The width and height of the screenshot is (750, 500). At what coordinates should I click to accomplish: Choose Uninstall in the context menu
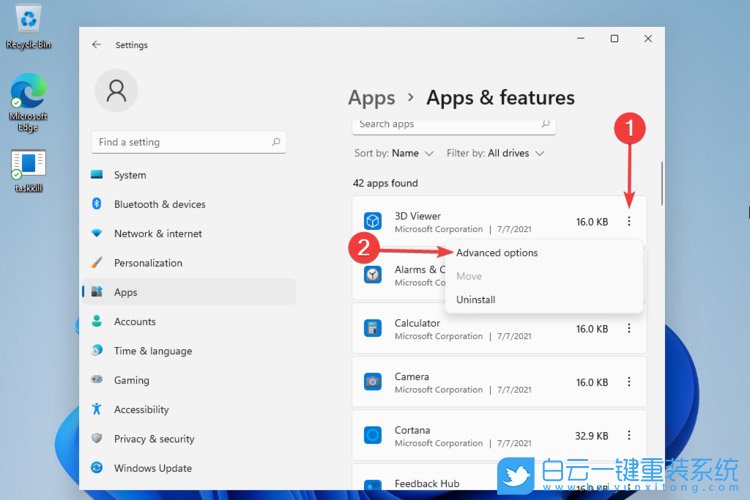click(x=475, y=300)
